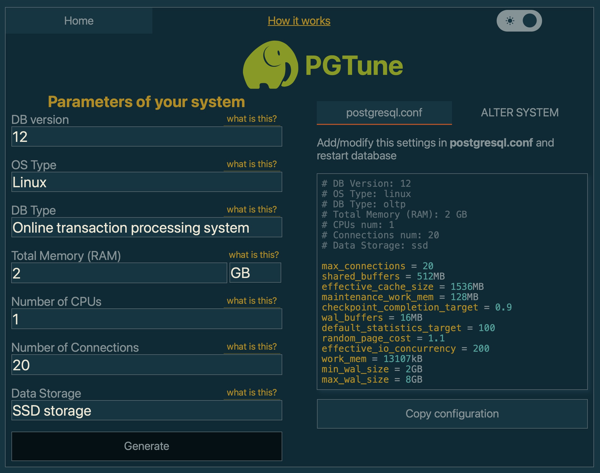The image size is (600, 473).
Task: Open the Home tab
Action: (79, 21)
